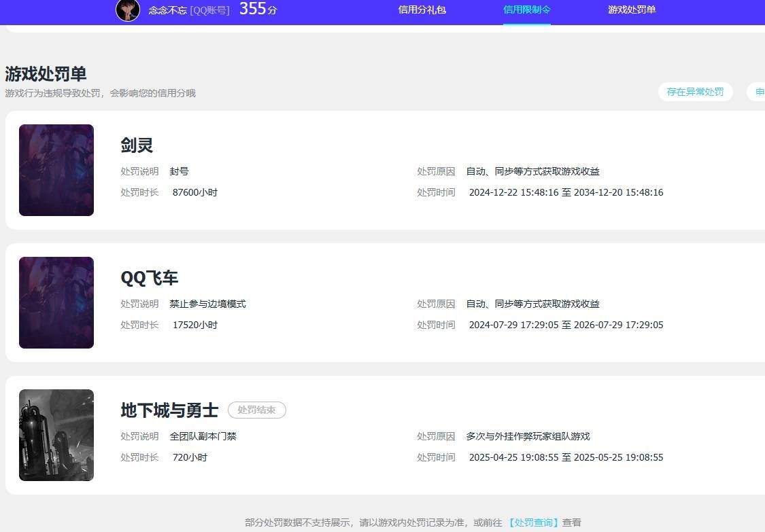
Task: Open the 游戏处罚单 tab
Action: point(632,10)
